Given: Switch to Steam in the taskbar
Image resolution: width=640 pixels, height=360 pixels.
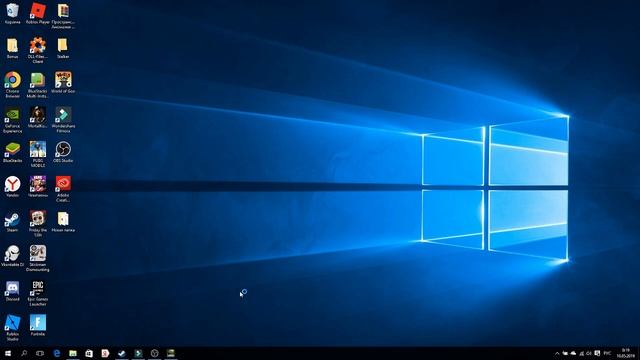Looking at the screenshot, I should pyautogui.click(x=122, y=353).
